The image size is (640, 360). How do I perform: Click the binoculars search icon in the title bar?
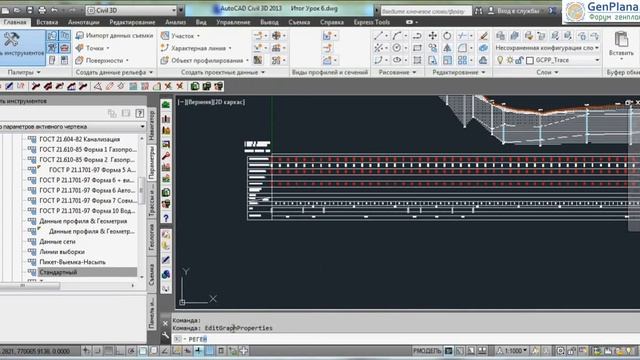click(x=478, y=11)
